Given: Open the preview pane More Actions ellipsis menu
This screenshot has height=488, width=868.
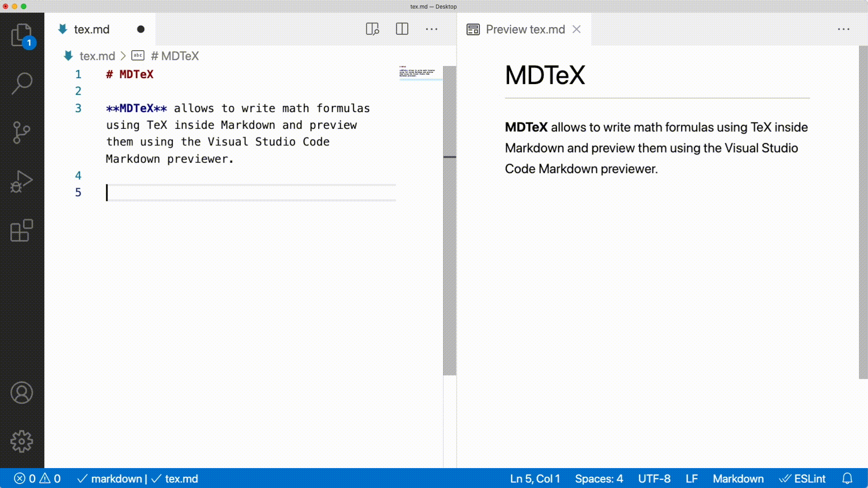Looking at the screenshot, I should pos(843,29).
